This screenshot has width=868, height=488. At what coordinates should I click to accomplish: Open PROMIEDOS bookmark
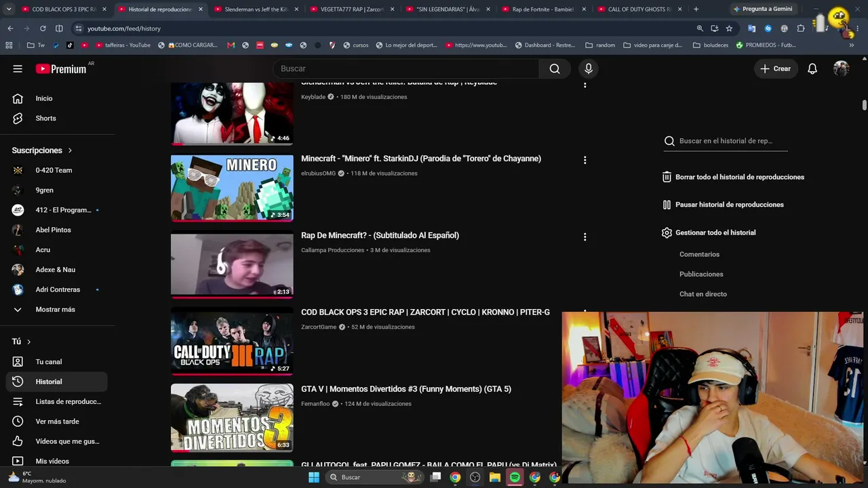(x=766, y=45)
